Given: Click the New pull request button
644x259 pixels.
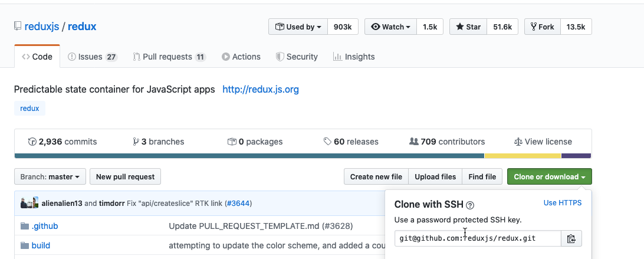Looking at the screenshot, I should pos(125,177).
